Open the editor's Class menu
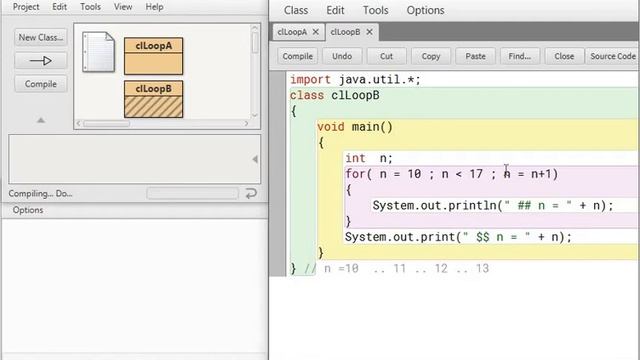The image size is (640, 360). (x=296, y=10)
